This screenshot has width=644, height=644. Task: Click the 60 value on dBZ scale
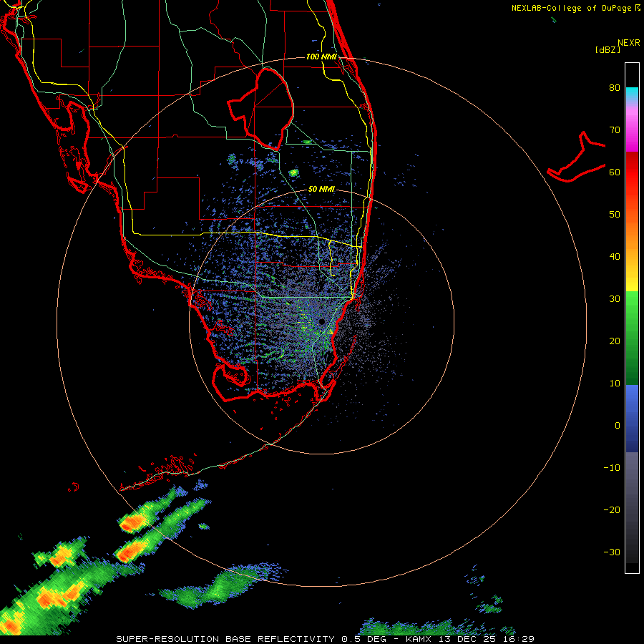pyautogui.click(x=615, y=172)
